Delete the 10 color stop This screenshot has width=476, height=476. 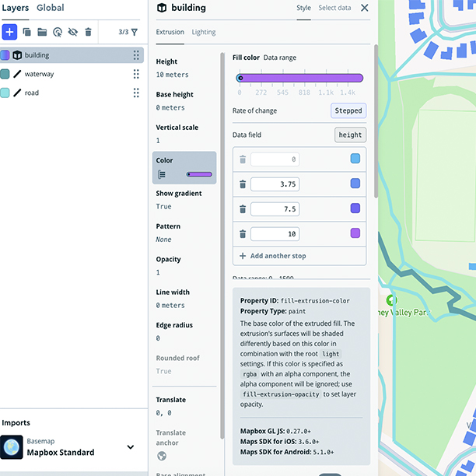[x=243, y=234]
